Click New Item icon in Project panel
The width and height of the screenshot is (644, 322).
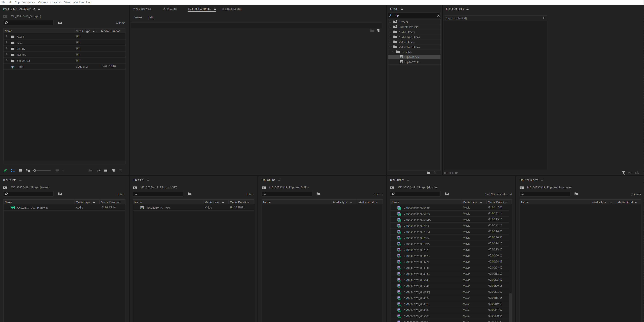tap(113, 170)
